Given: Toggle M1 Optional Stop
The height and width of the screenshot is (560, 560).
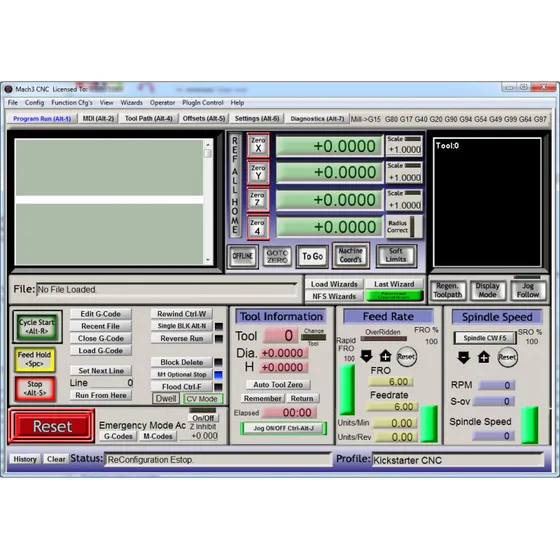Looking at the screenshot, I should [x=182, y=374].
